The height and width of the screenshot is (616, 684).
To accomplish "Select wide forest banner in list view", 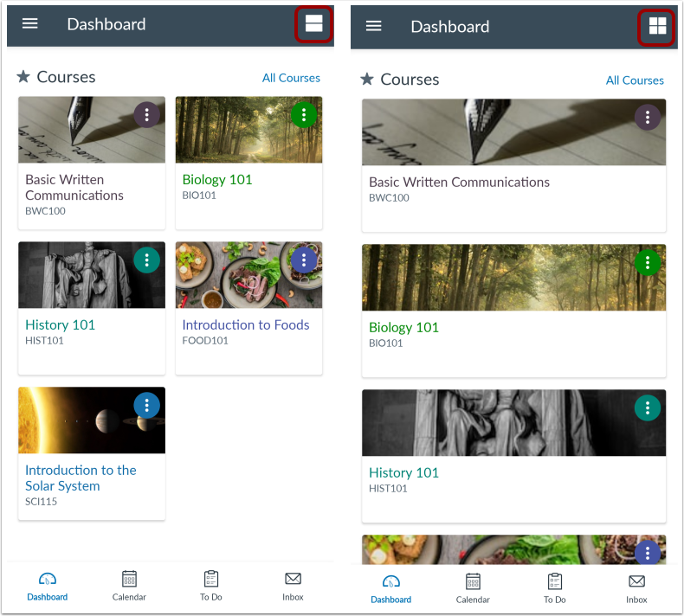I will [514, 278].
